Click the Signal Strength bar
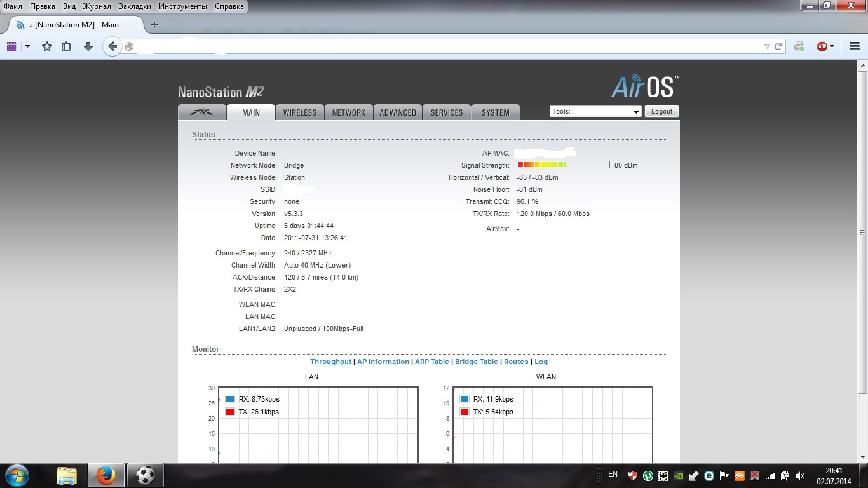This screenshot has height=488, width=868. pos(563,165)
